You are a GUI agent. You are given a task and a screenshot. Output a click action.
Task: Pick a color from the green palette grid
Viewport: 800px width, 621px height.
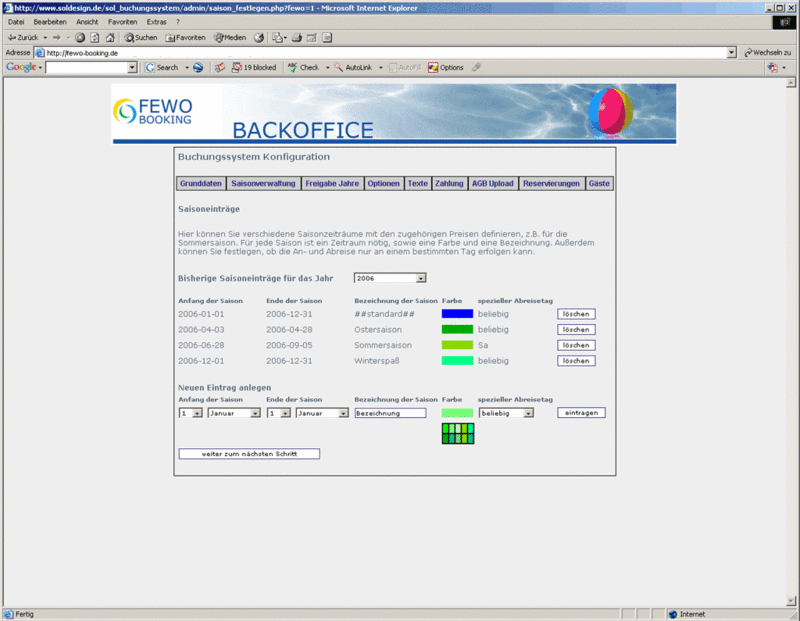click(x=458, y=433)
